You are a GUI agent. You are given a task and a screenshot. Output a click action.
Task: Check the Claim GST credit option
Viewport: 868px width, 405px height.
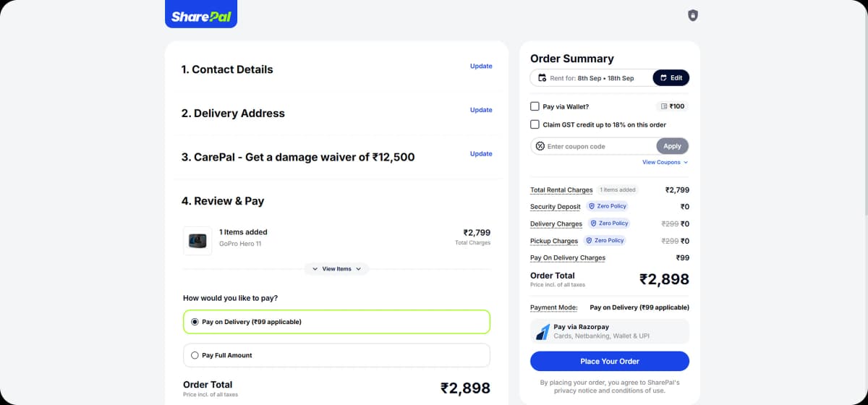(535, 124)
